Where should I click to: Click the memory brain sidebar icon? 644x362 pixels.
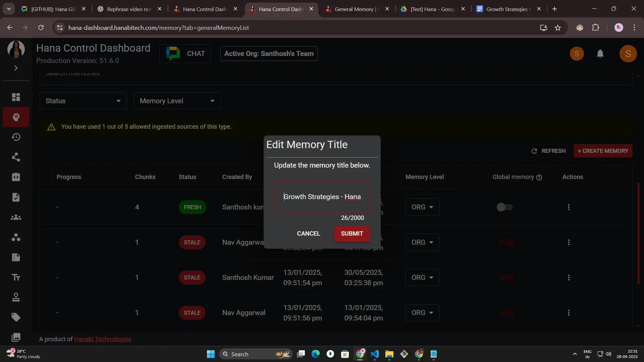tap(16, 117)
